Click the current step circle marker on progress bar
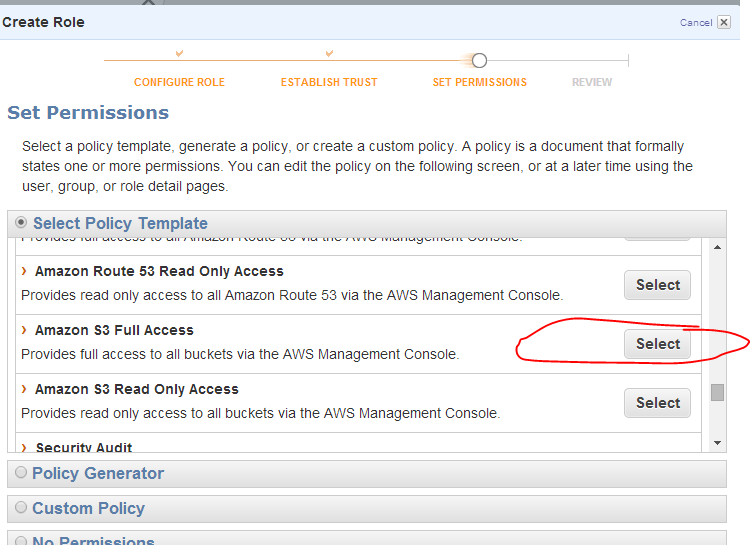Viewport: 750px width, 545px height. click(x=479, y=61)
